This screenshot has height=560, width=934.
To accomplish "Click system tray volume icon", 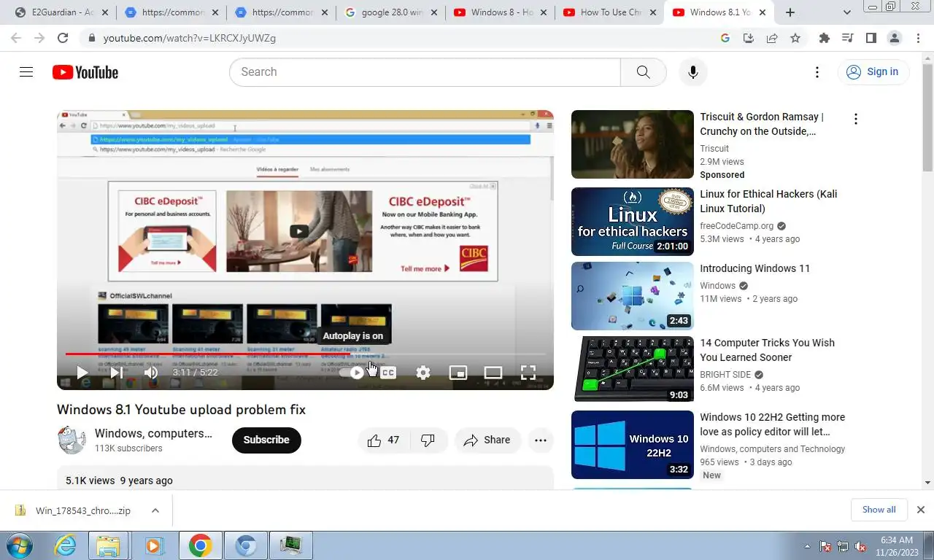I will coord(860,546).
